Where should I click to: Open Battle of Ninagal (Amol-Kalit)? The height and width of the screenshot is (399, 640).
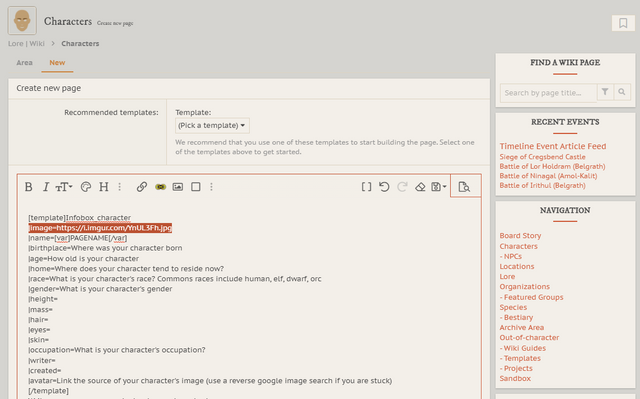[x=548, y=176]
